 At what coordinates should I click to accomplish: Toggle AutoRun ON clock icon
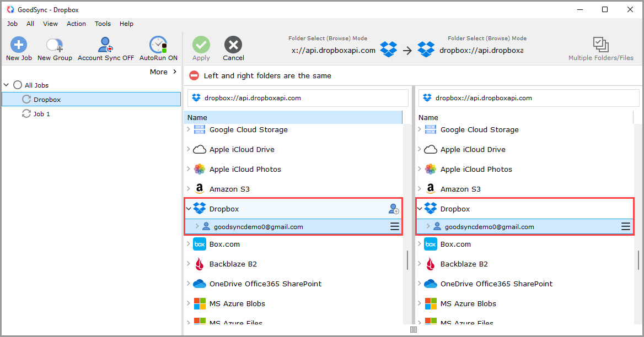[158, 45]
